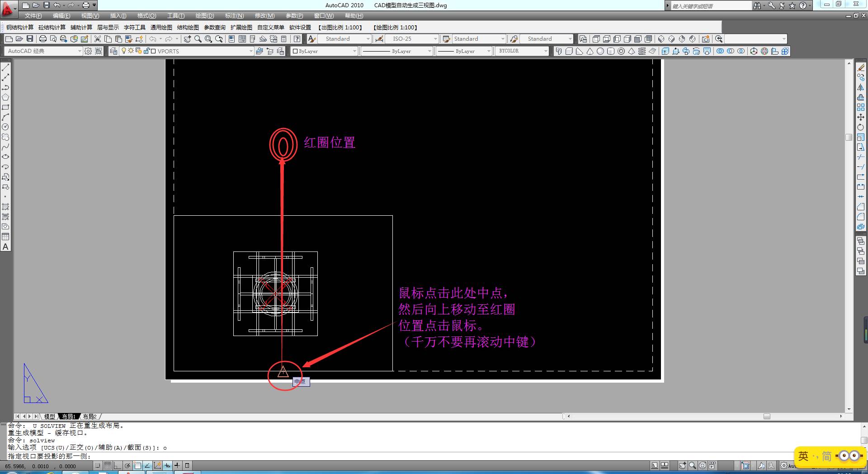Open the BYCOLOR plot style dropdown
Screen dimensions: 868x474
(522, 51)
